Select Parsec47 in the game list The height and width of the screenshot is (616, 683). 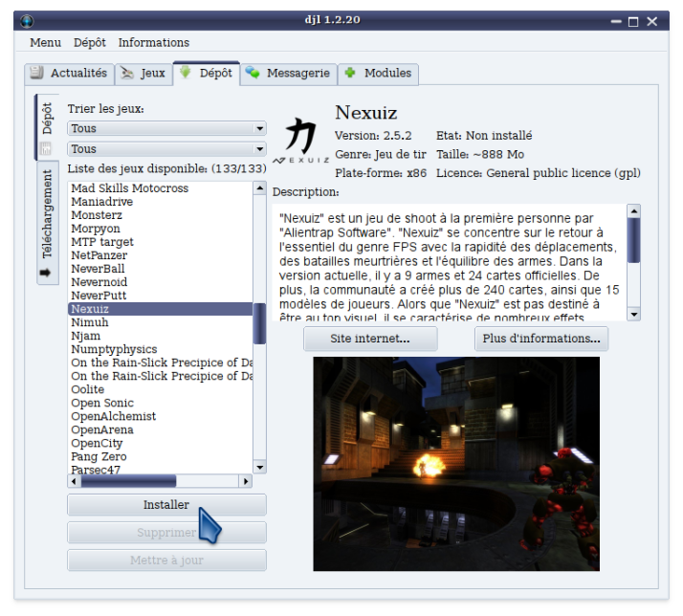click(x=161, y=470)
